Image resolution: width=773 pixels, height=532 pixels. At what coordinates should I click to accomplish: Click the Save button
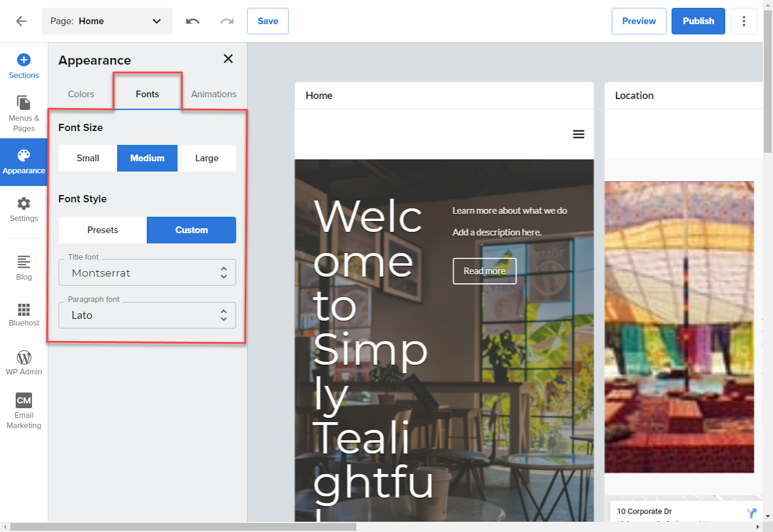[x=268, y=21]
